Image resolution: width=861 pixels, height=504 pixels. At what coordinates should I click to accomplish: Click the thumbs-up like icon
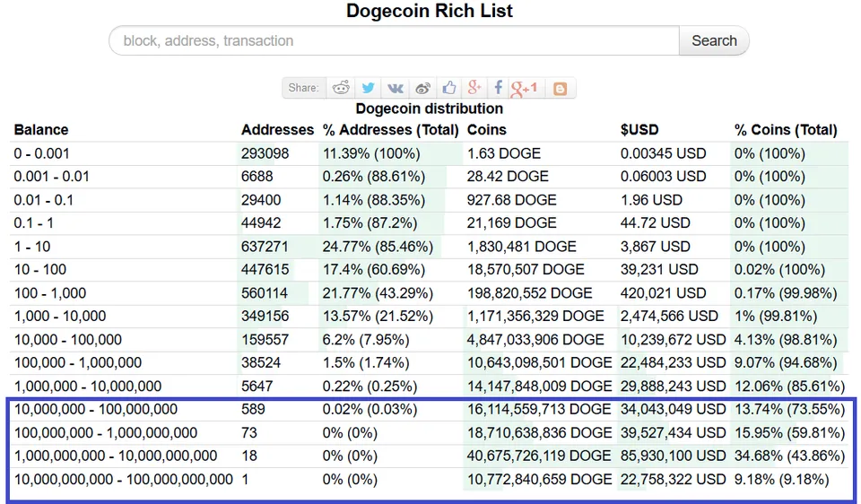click(x=449, y=88)
